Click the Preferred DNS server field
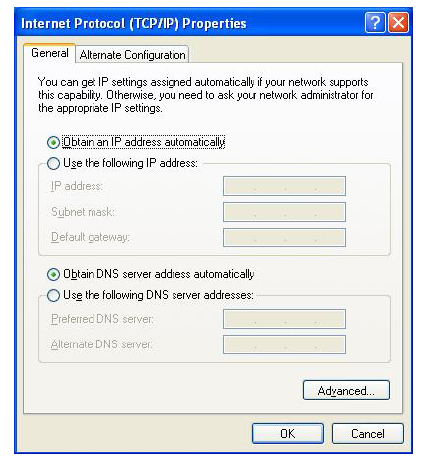Viewport: 427px width, 461px height. coord(284,319)
